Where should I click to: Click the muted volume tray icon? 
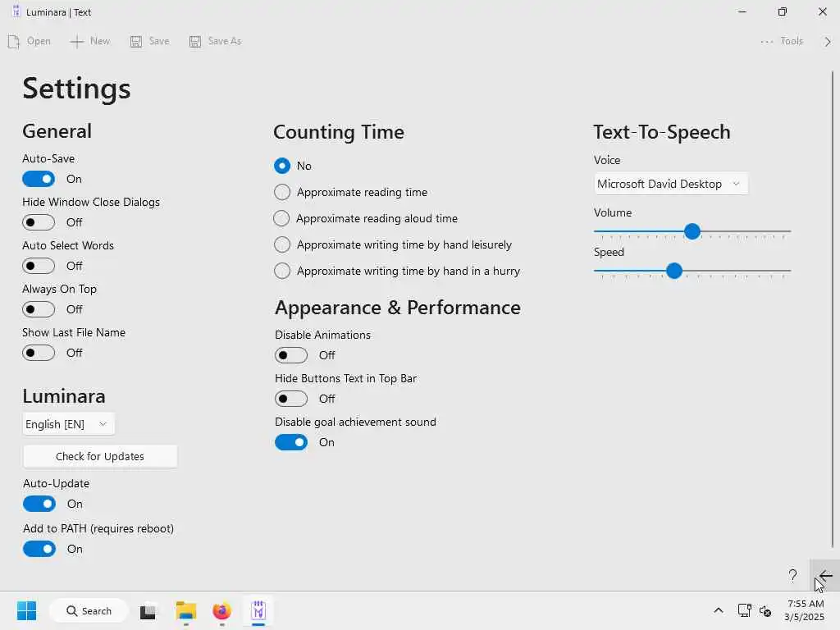point(765,610)
